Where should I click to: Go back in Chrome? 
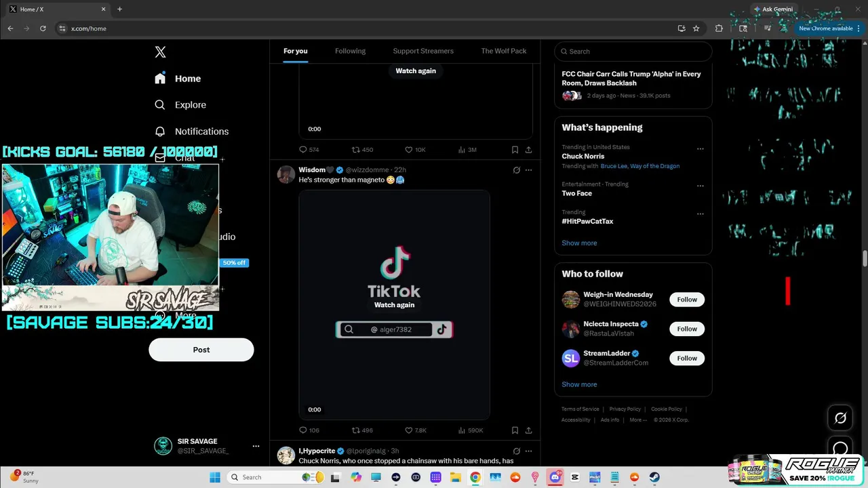click(x=10, y=28)
